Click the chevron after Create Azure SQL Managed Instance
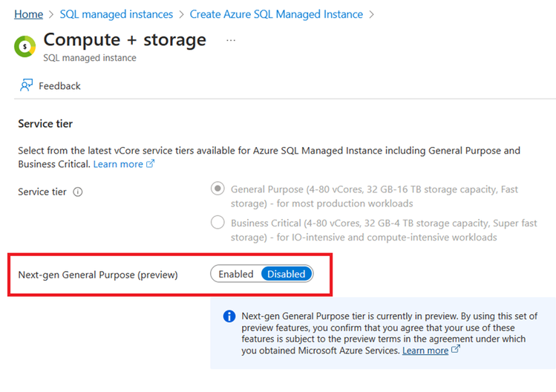 pos(371,14)
